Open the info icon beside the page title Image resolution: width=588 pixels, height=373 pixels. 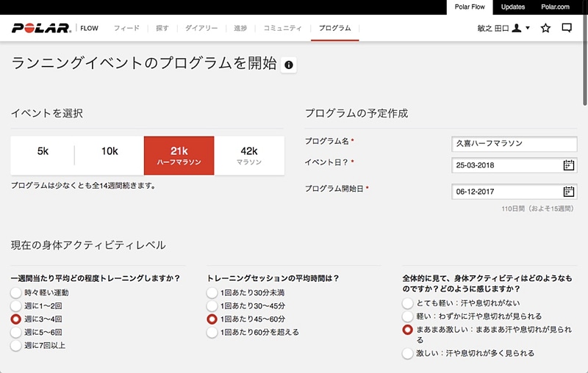[288, 65]
